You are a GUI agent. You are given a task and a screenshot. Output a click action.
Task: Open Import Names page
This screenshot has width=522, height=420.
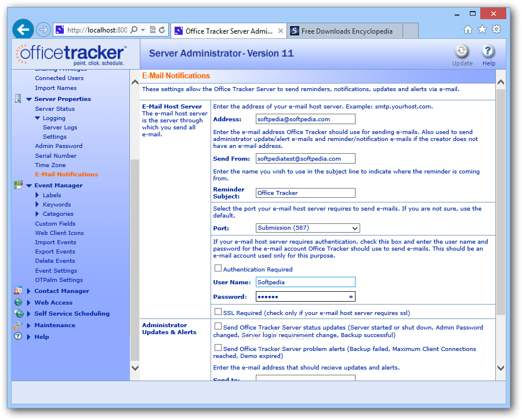coord(56,88)
